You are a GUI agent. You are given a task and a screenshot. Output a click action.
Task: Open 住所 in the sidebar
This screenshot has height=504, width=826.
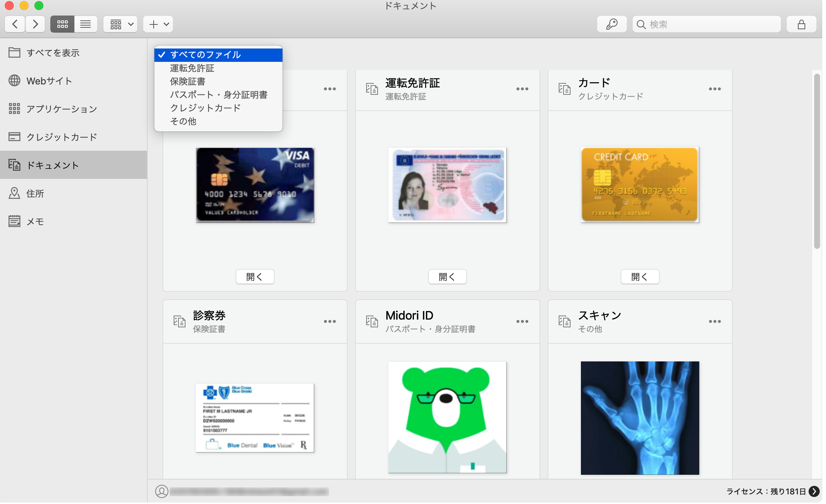pos(73,193)
